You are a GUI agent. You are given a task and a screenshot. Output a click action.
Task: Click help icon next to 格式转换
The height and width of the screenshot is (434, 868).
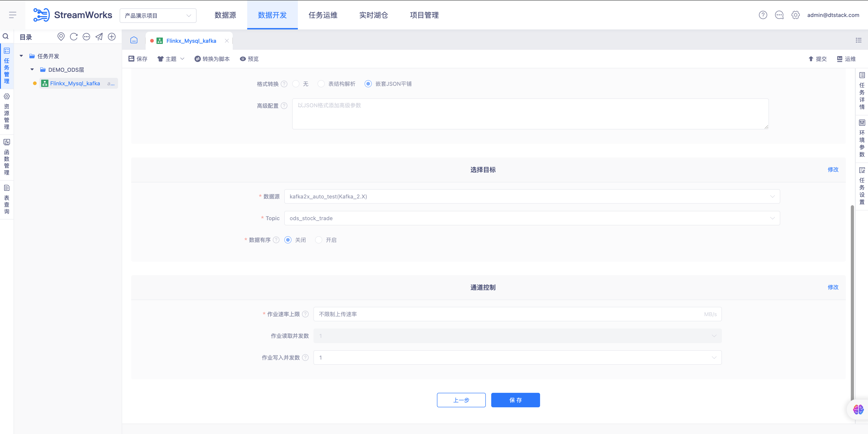point(284,84)
